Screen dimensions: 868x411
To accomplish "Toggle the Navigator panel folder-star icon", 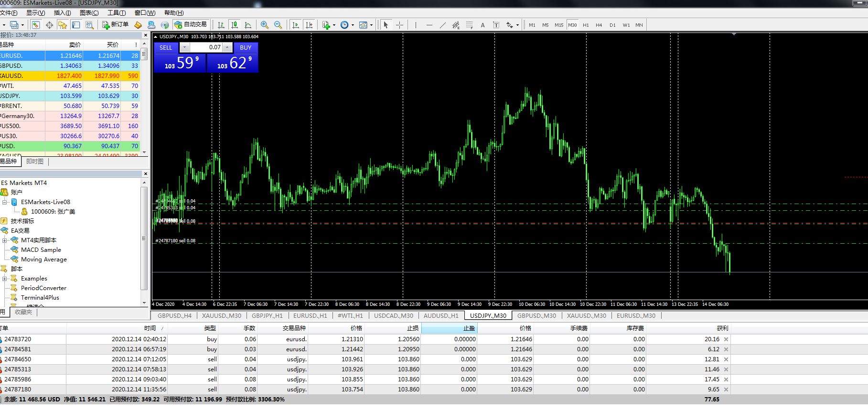I will coord(63,25).
